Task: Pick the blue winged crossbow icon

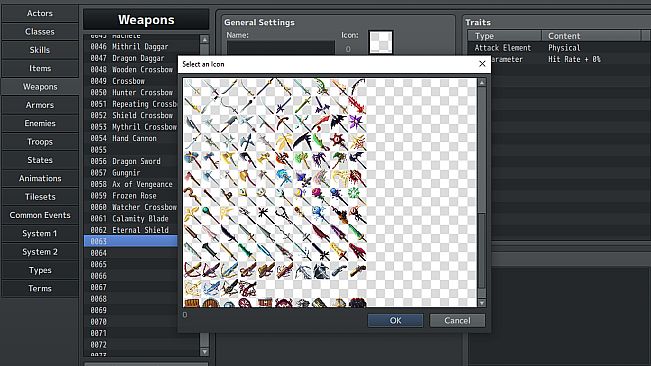Action: pyautogui.click(x=211, y=288)
